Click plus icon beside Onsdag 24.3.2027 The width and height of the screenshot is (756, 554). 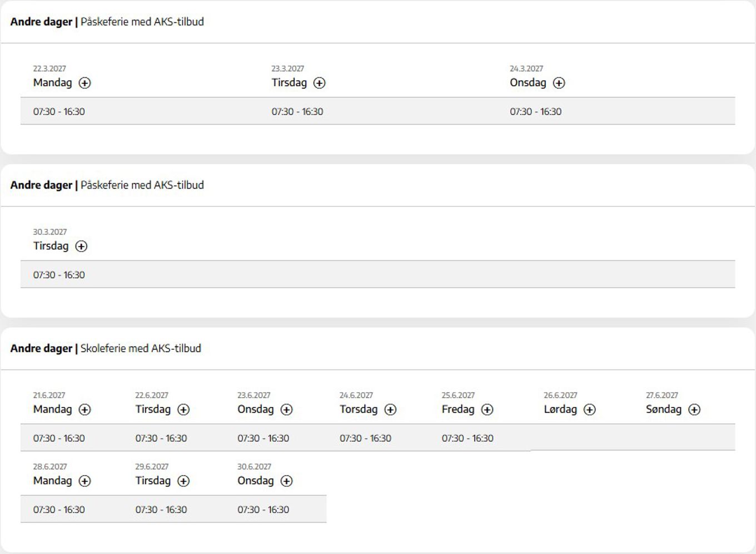[x=559, y=83]
